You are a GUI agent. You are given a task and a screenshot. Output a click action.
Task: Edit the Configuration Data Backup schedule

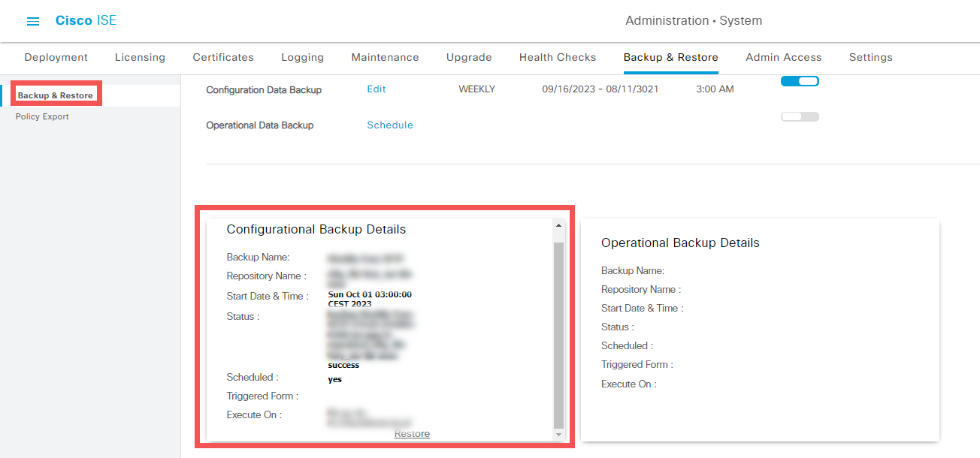click(x=376, y=89)
